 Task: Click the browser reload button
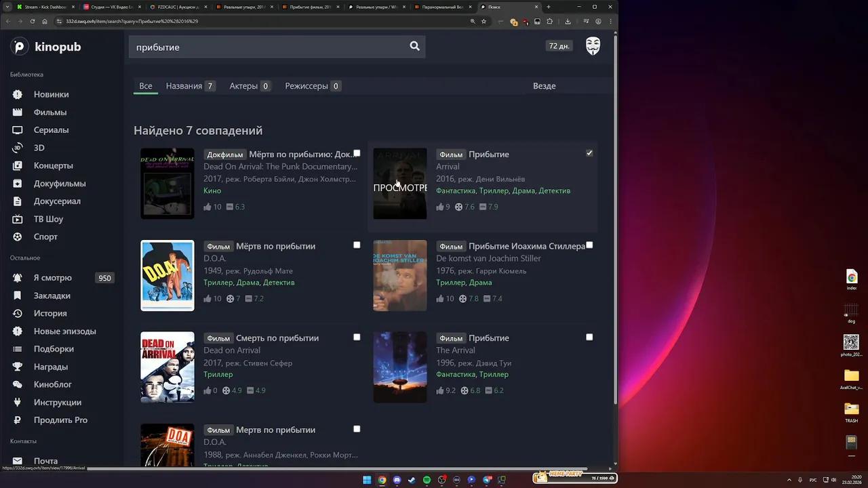point(32,21)
